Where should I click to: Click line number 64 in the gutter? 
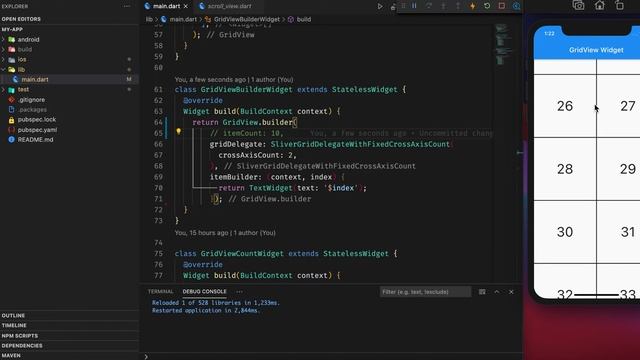pos(158,122)
